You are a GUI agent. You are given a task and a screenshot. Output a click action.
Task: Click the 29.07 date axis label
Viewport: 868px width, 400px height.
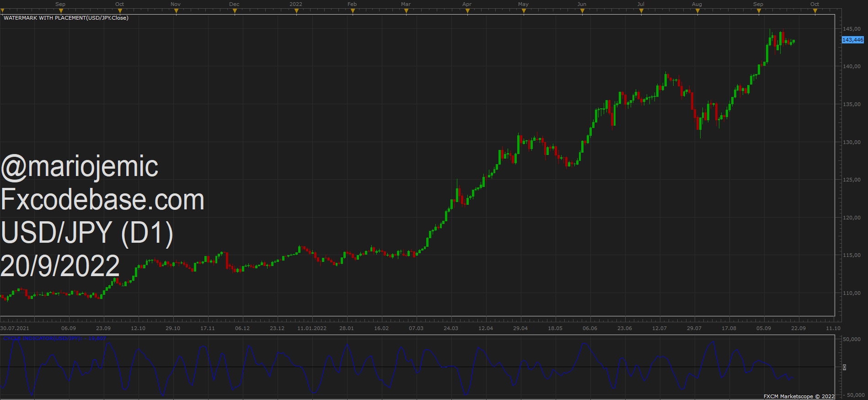pyautogui.click(x=694, y=328)
